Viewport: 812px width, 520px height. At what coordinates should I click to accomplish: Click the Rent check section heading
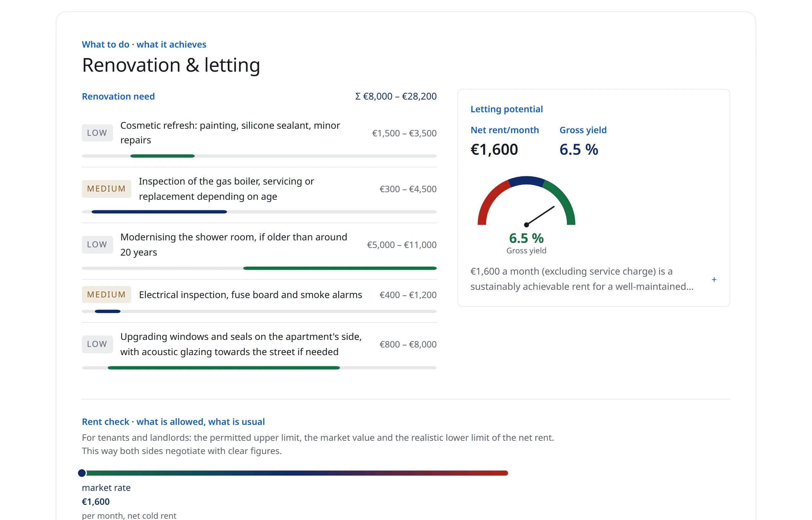tap(173, 422)
